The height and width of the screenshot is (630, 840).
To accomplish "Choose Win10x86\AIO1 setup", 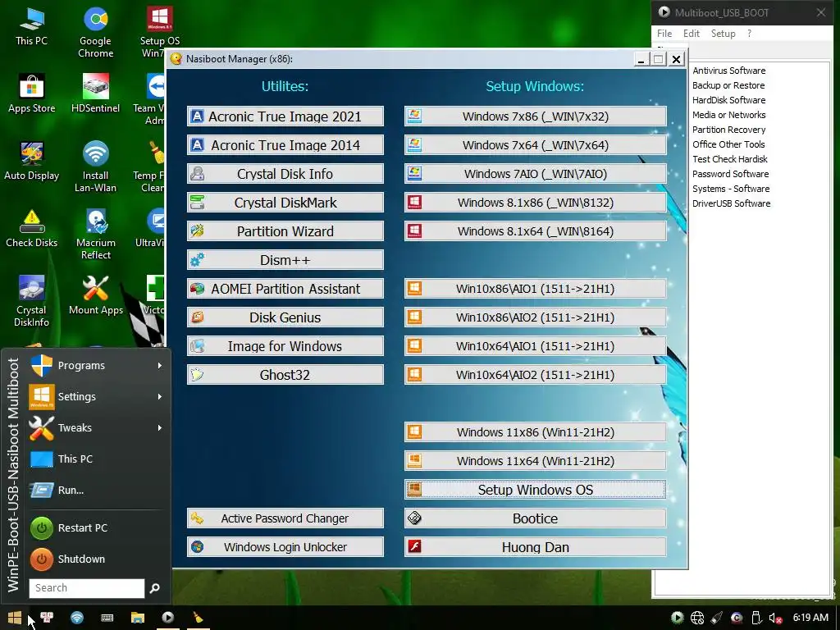I will pyautogui.click(x=535, y=289).
